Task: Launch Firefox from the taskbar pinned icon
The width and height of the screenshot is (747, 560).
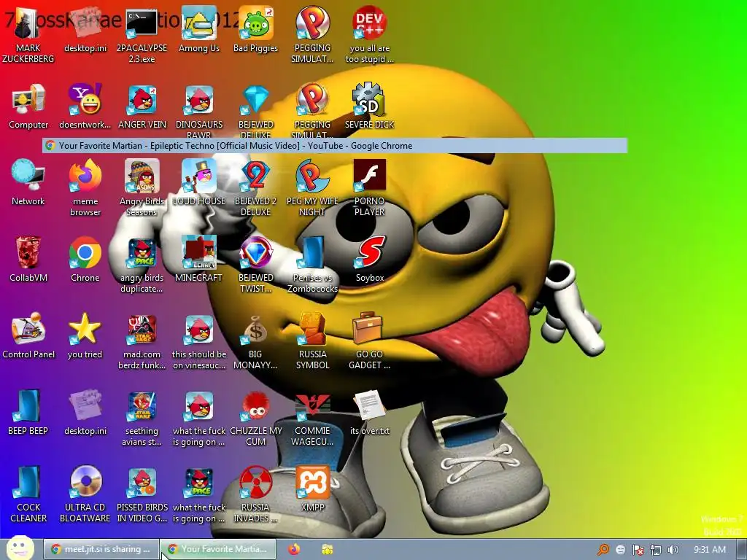Action: 294,550
